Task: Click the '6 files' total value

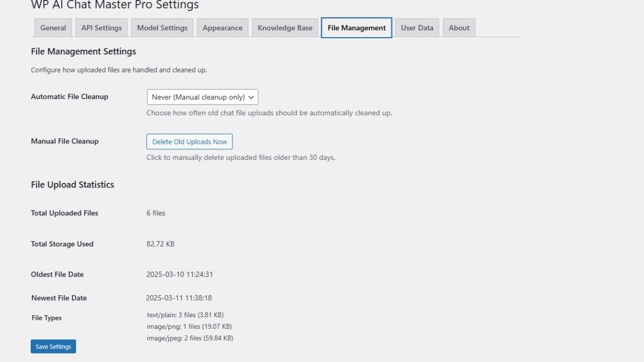Action: [x=156, y=213]
